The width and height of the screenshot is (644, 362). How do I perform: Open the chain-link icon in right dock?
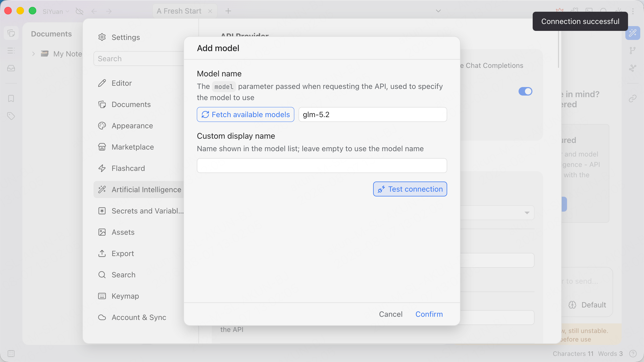pyautogui.click(x=633, y=98)
